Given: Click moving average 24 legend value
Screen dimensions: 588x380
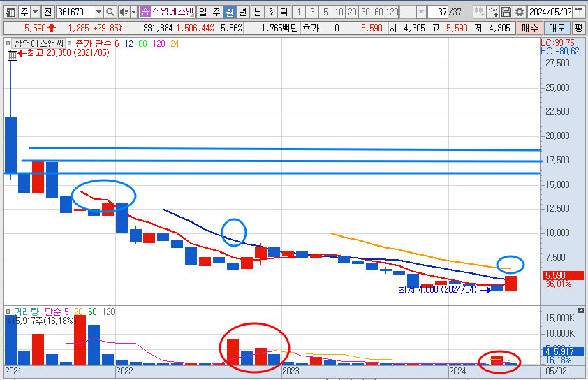Looking at the screenshot, I should [175, 44].
